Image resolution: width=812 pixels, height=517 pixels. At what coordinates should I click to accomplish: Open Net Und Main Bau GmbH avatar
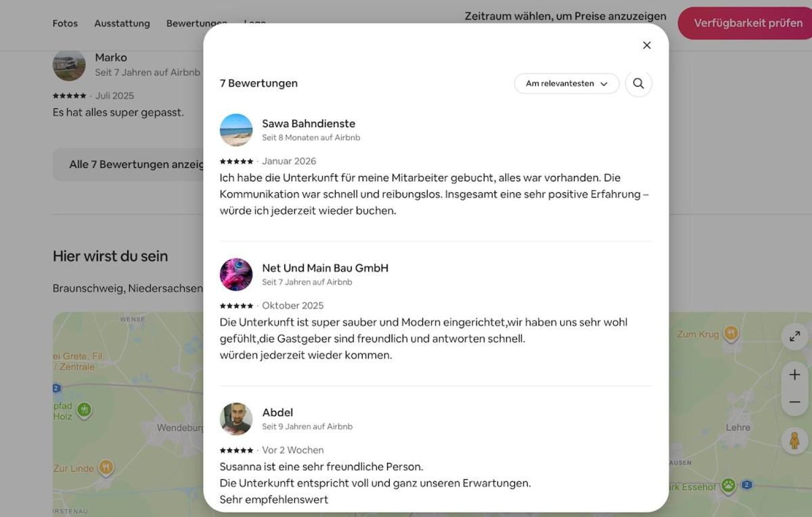(x=236, y=275)
